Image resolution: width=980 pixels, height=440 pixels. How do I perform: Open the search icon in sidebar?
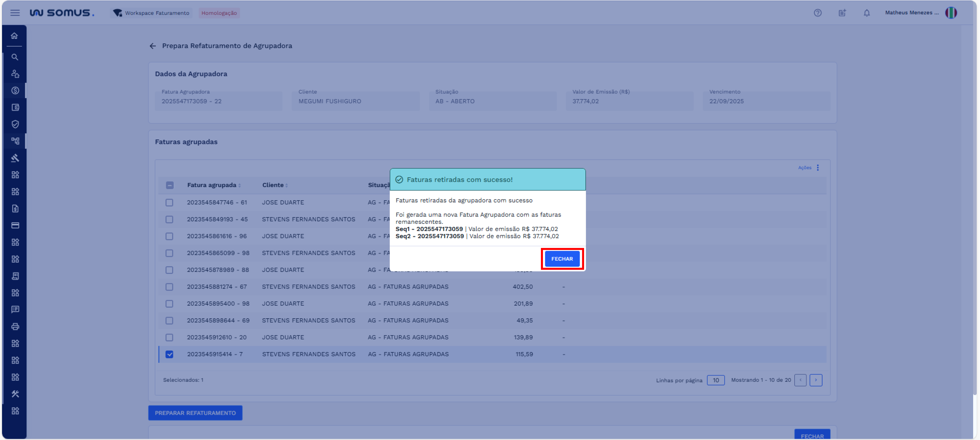[15, 57]
